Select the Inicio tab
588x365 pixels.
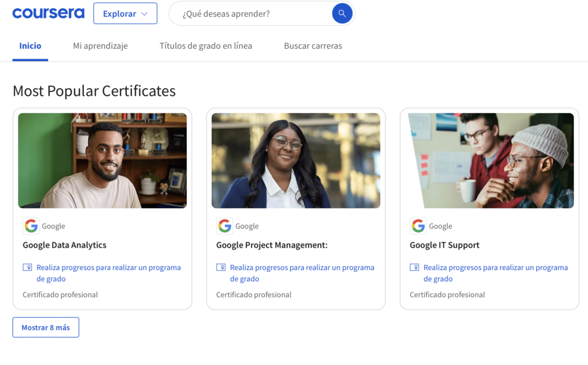tap(30, 46)
